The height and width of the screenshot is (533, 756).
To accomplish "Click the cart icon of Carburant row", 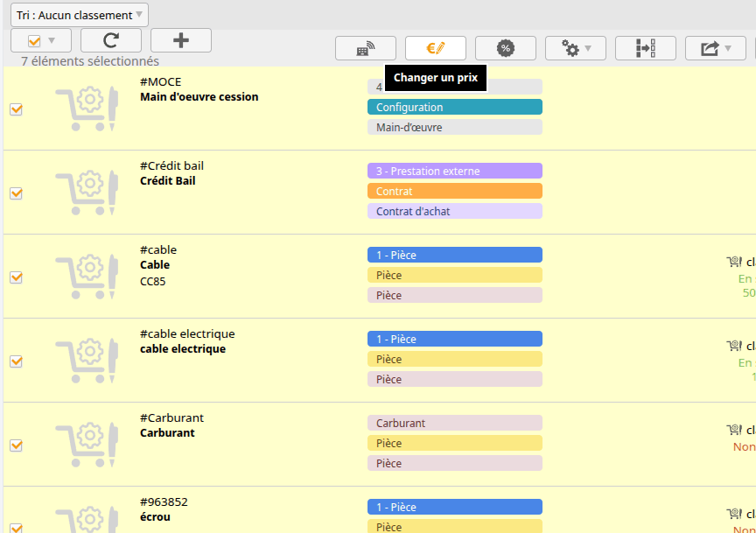I will pos(87,445).
